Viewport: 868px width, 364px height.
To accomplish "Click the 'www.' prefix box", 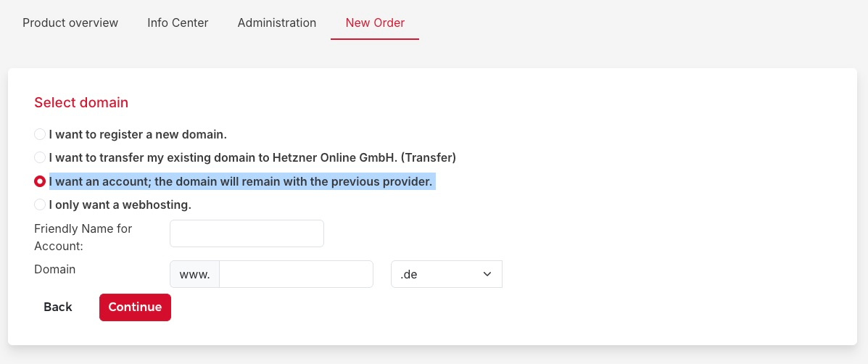I will tap(194, 274).
